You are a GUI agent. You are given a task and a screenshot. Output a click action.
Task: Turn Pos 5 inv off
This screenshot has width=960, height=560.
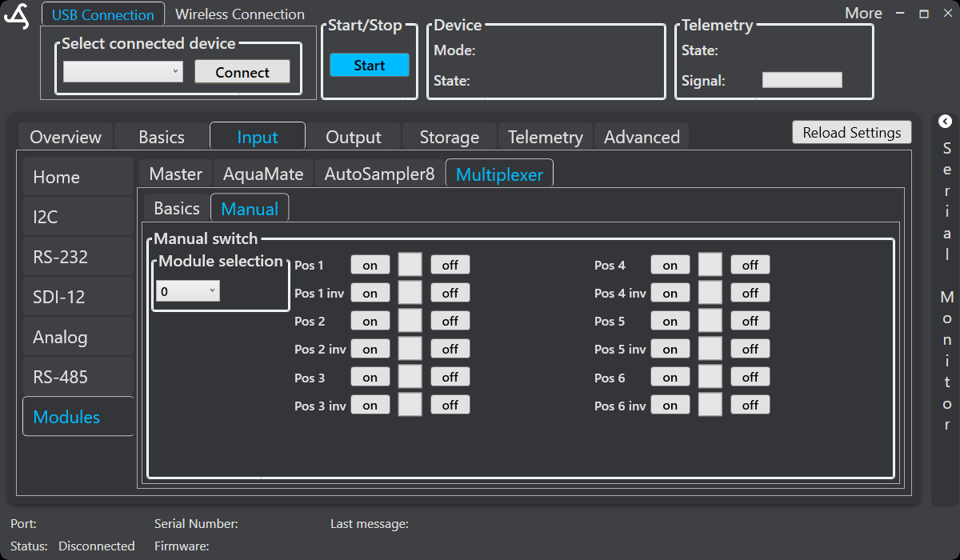click(x=750, y=349)
